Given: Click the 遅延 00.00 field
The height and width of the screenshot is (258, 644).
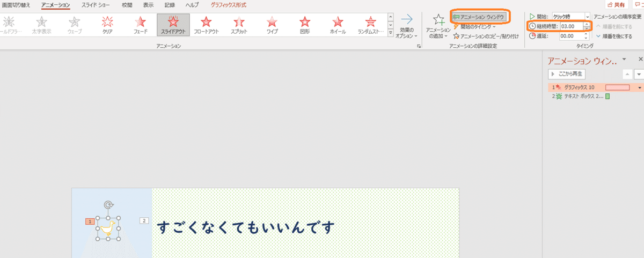Looking at the screenshot, I should (571, 36).
